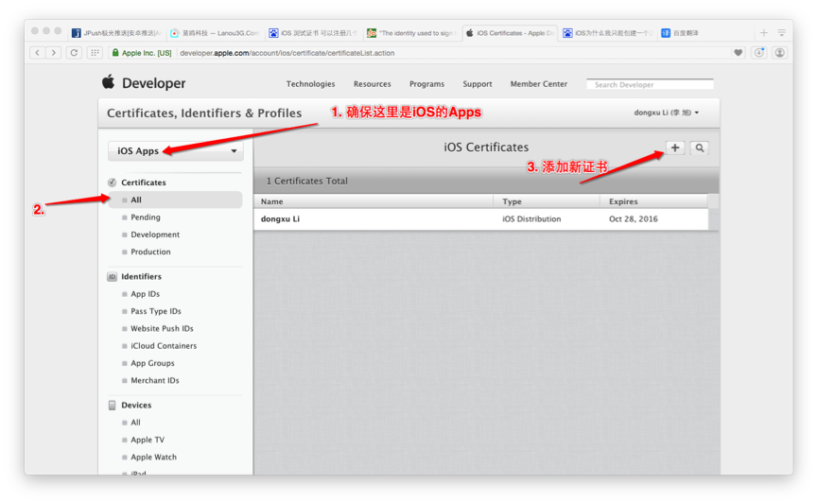The width and height of the screenshot is (818, 504).
Task: Click the green padlock Apple Inc. security badge
Action: (142, 53)
